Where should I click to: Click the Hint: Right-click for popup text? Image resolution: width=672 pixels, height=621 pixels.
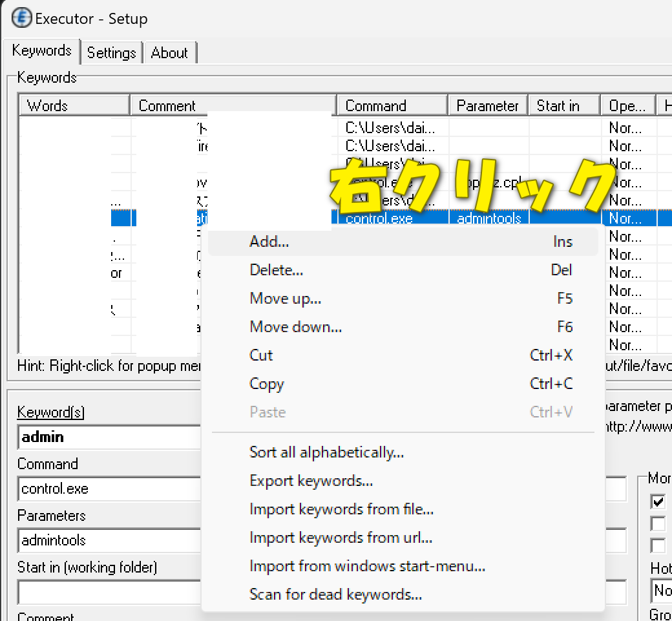point(109,366)
